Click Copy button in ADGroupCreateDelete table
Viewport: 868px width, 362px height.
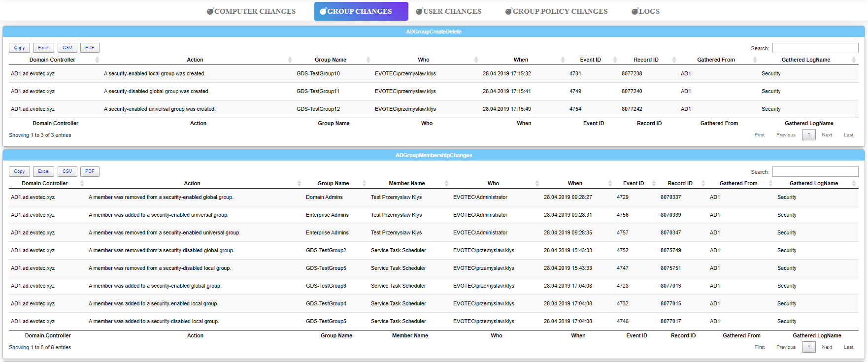pos(19,48)
